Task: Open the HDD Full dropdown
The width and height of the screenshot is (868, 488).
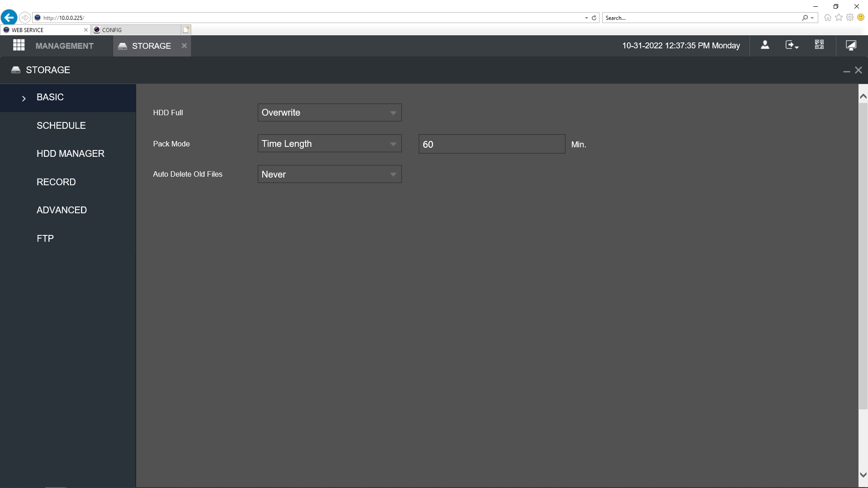Action: [x=330, y=113]
